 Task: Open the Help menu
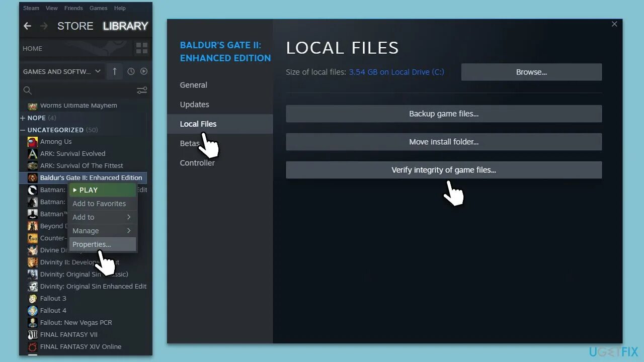(x=120, y=8)
